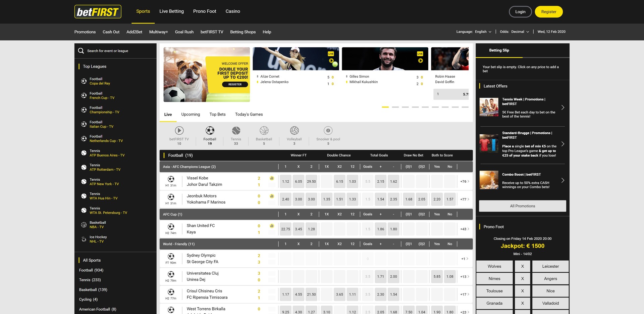The height and width of the screenshot is (314, 644).
Task: Click football icon of Sydney Olympic match
Action: coord(171,256)
